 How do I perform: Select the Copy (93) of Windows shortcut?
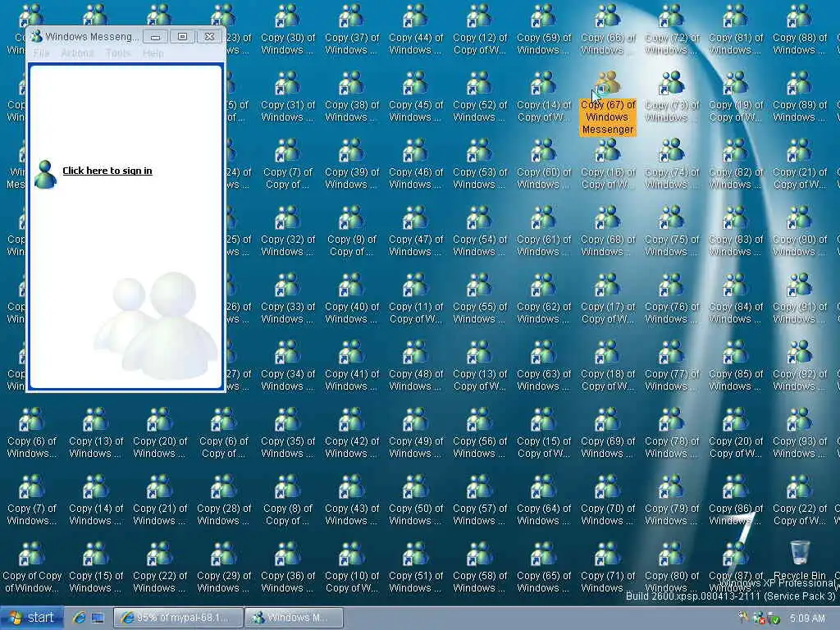[x=800, y=433]
